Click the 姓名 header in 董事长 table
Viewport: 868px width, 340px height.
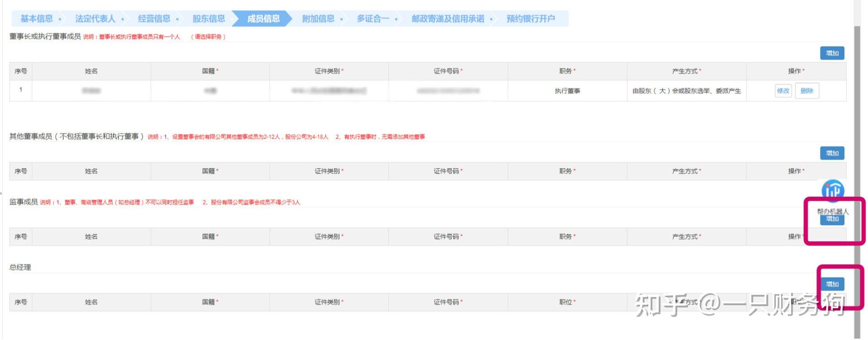[91, 71]
